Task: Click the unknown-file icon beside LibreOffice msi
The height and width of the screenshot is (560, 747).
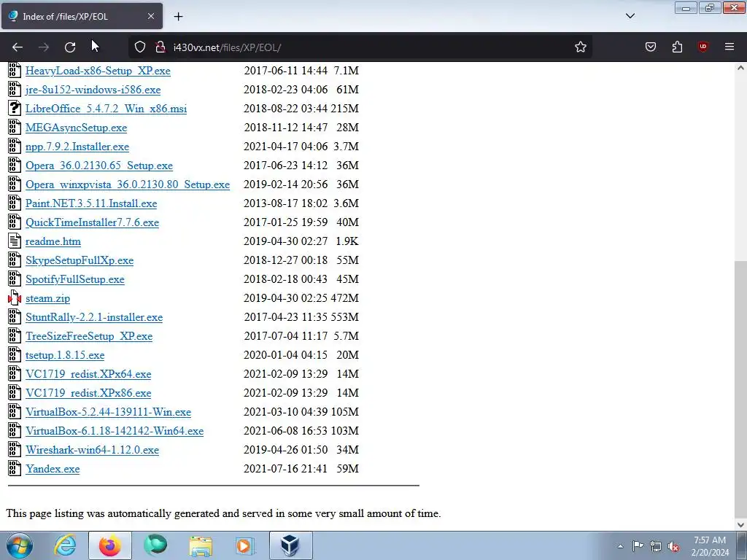Action: click(15, 109)
